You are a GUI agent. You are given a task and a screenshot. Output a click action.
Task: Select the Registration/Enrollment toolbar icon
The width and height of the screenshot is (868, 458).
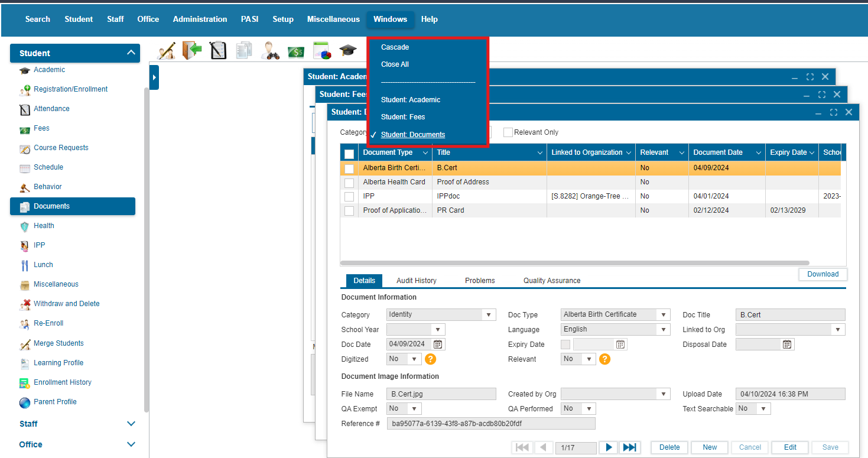pos(167,50)
